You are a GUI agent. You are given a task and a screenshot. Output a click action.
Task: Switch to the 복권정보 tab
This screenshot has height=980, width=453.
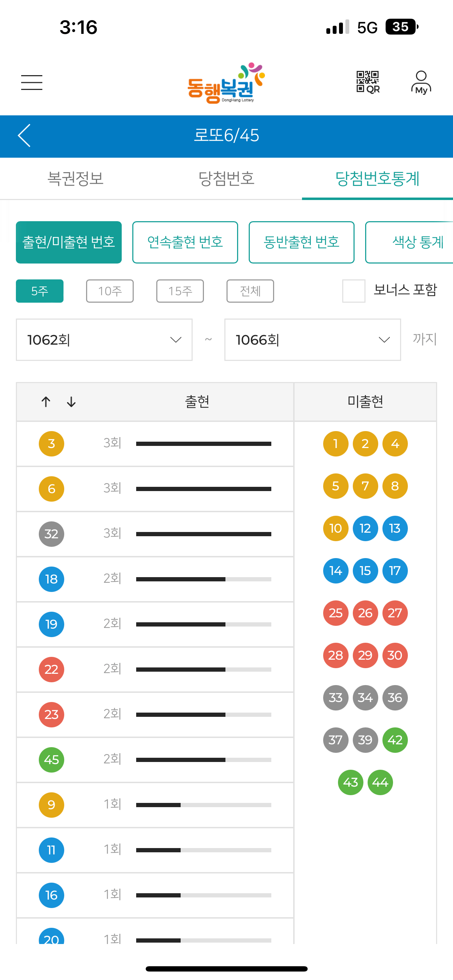pyautogui.click(x=75, y=179)
